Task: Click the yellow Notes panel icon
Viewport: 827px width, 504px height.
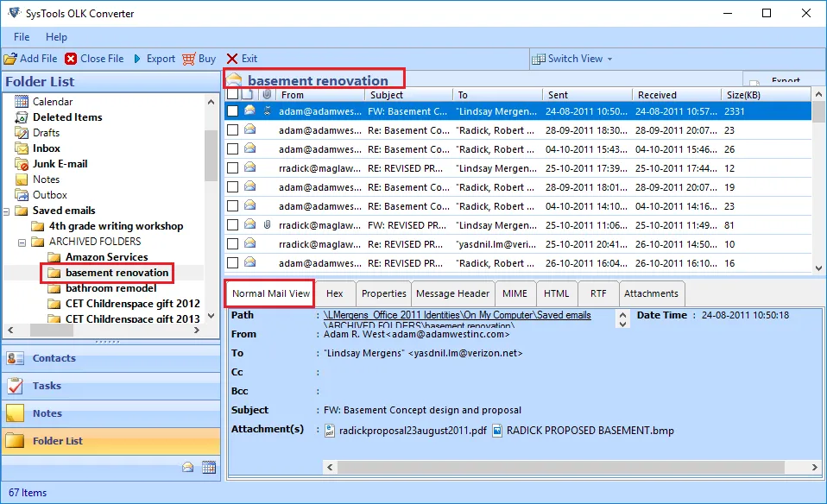Action: (x=16, y=413)
